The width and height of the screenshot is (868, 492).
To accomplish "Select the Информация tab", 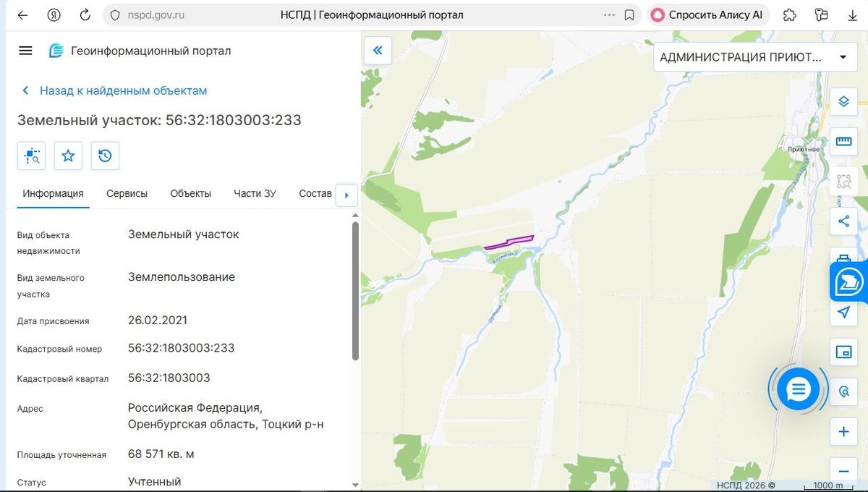I will pos(53,194).
